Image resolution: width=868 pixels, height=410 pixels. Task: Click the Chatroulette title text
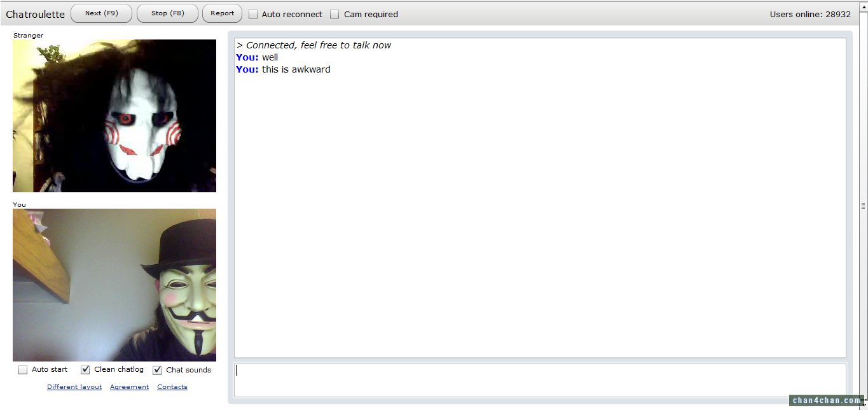pyautogui.click(x=36, y=14)
